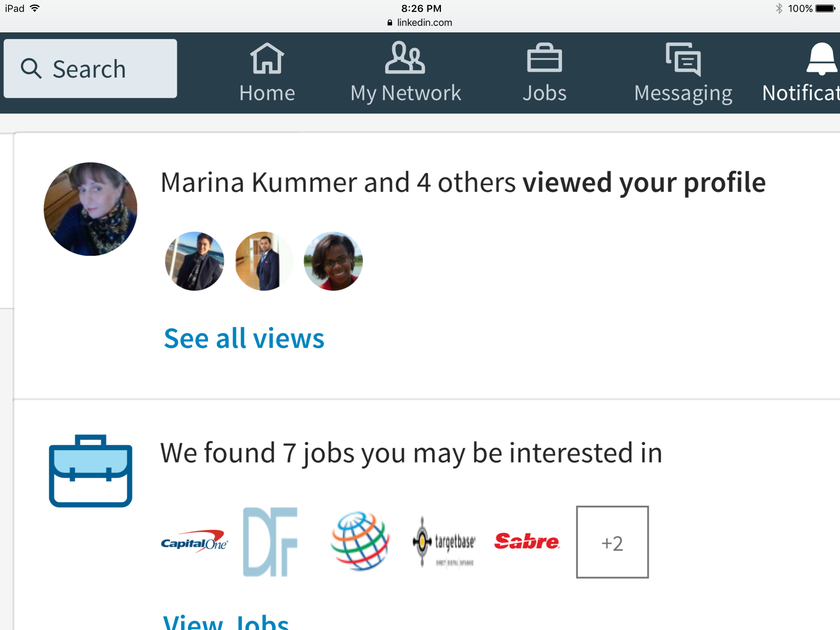The image size is (840, 630).
Task: Click the colorful globe company logo
Action: click(360, 541)
